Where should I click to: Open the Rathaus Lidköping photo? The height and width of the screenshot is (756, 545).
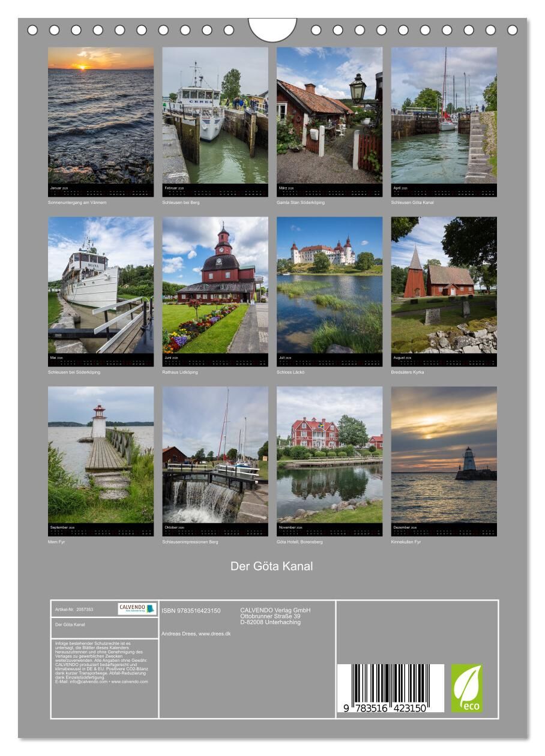coord(215,285)
